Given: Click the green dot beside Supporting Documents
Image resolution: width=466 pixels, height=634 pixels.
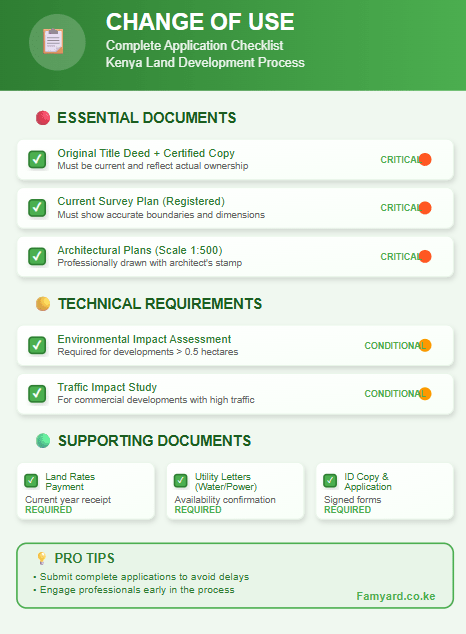Looking at the screenshot, I should click(43, 441).
